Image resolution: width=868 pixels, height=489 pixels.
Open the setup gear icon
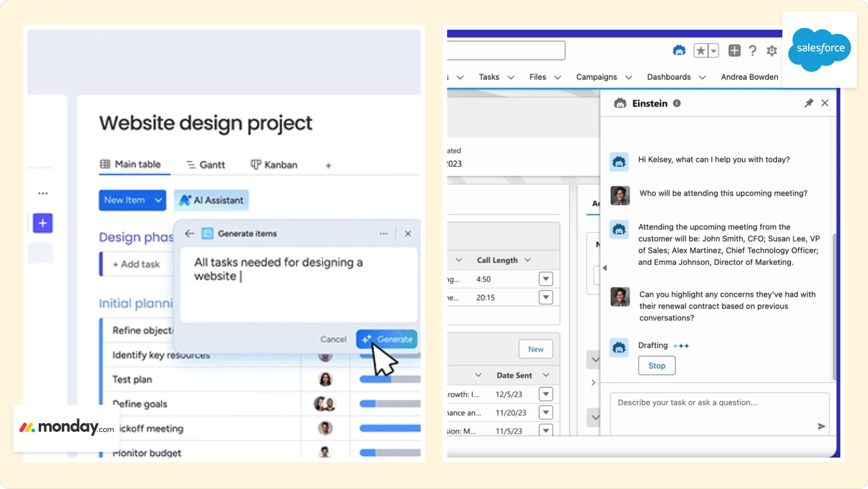tap(772, 50)
